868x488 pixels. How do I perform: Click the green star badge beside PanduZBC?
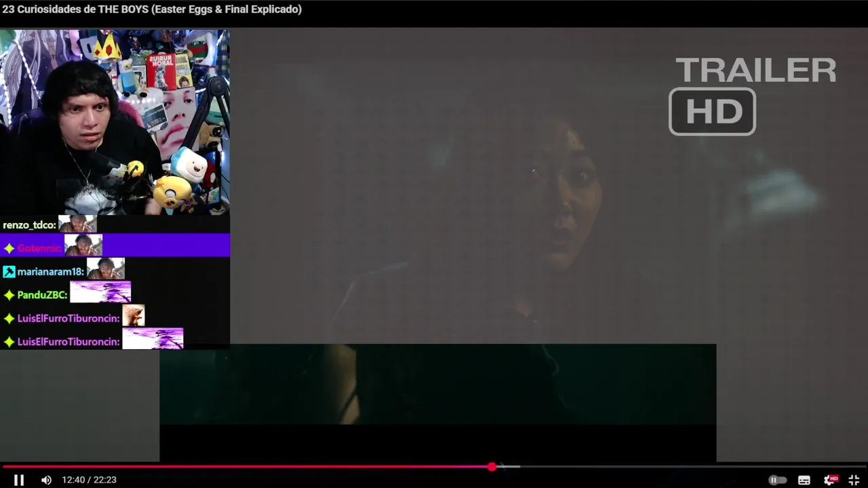click(x=9, y=295)
